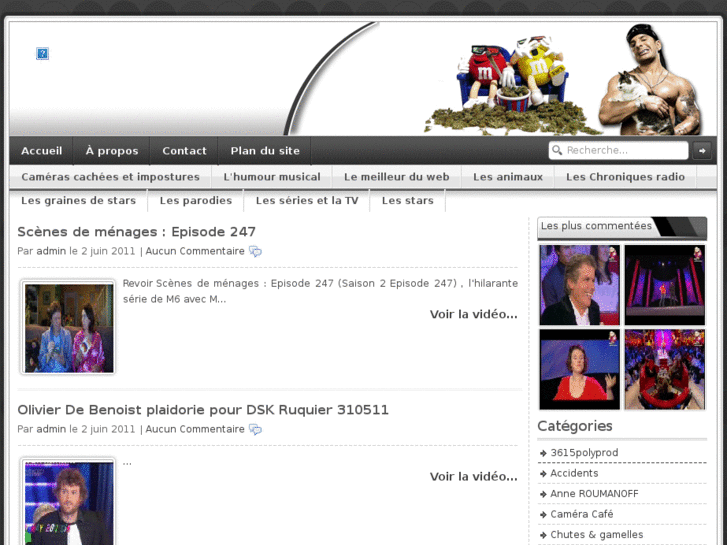The width and height of the screenshot is (727, 545).
Task: Open the Anne ROUMANOFF category
Action: pyautogui.click(x=594, y=494)
